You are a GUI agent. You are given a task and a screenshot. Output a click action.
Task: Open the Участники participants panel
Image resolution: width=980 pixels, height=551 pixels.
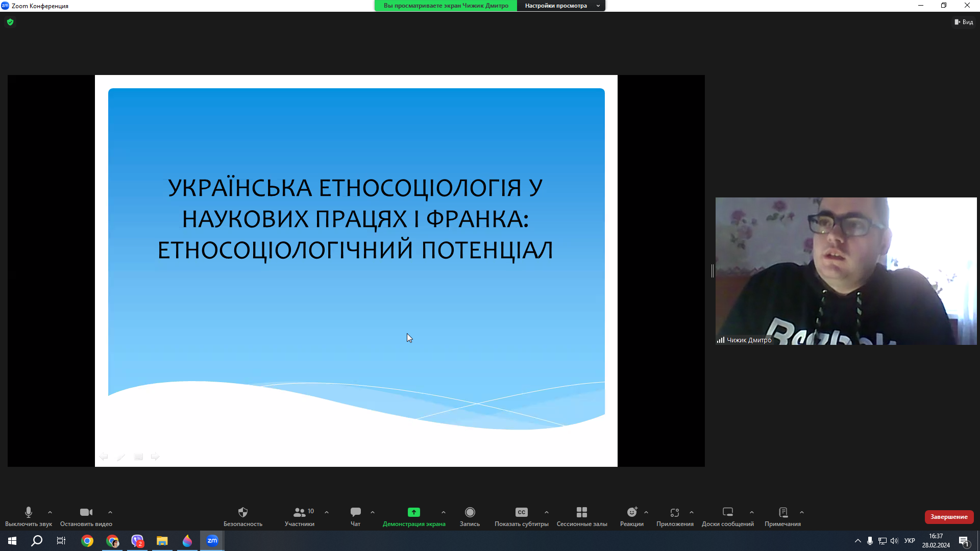pyautogui.click(x=300, y=516)
